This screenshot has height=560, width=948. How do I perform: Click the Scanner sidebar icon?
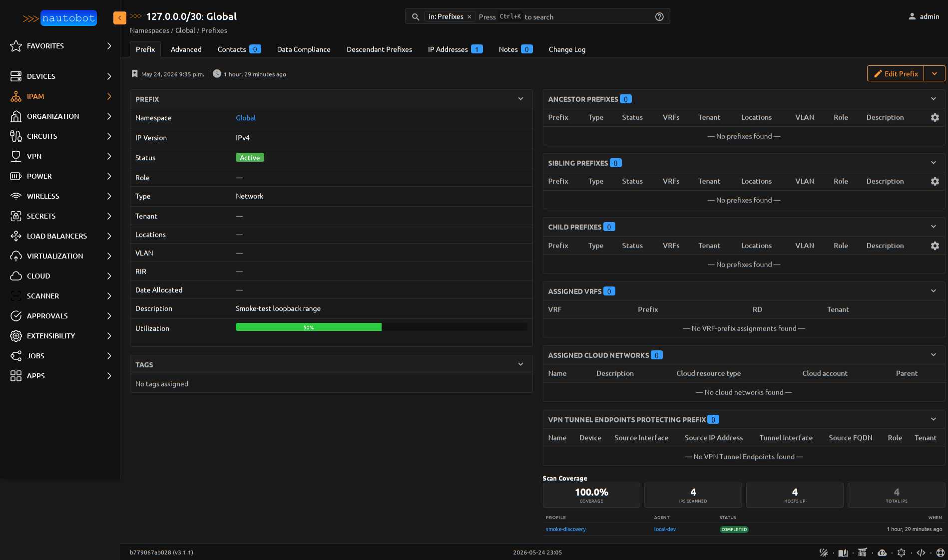[16, 296]
